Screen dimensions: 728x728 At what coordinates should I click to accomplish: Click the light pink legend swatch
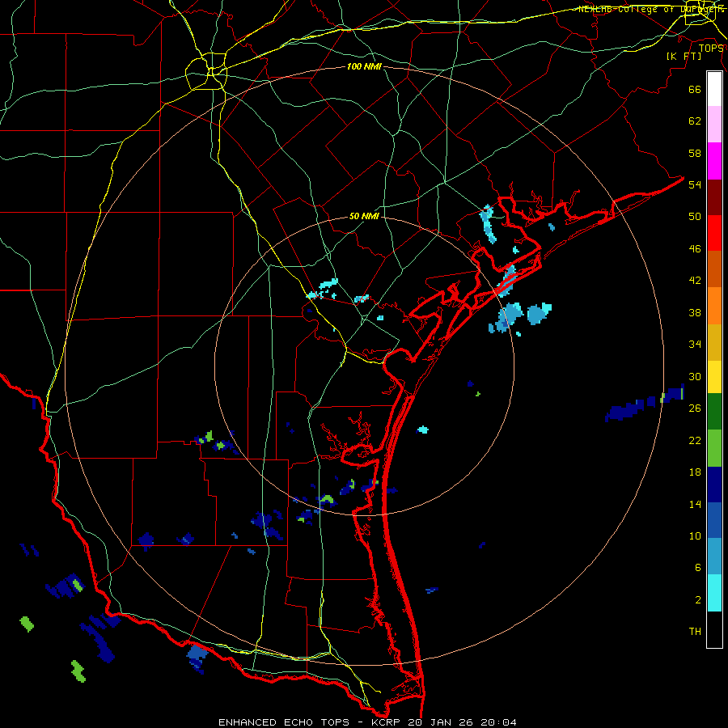click(x=714, y=124)
